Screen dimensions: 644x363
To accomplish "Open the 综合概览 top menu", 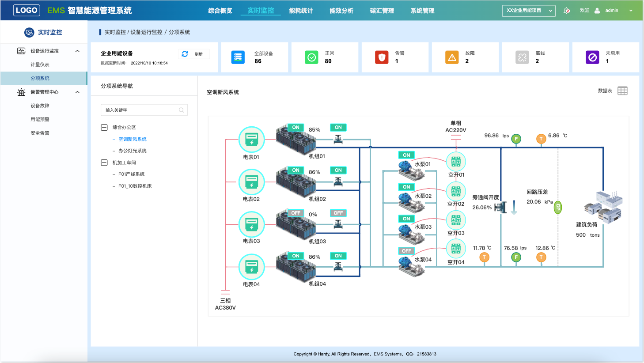I will point(220,11).
